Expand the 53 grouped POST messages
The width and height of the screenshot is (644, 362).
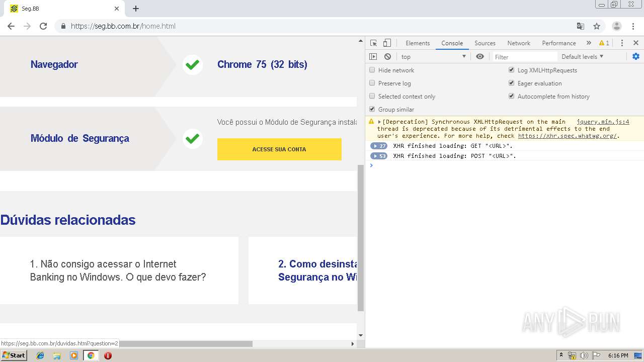pos(379,156)
